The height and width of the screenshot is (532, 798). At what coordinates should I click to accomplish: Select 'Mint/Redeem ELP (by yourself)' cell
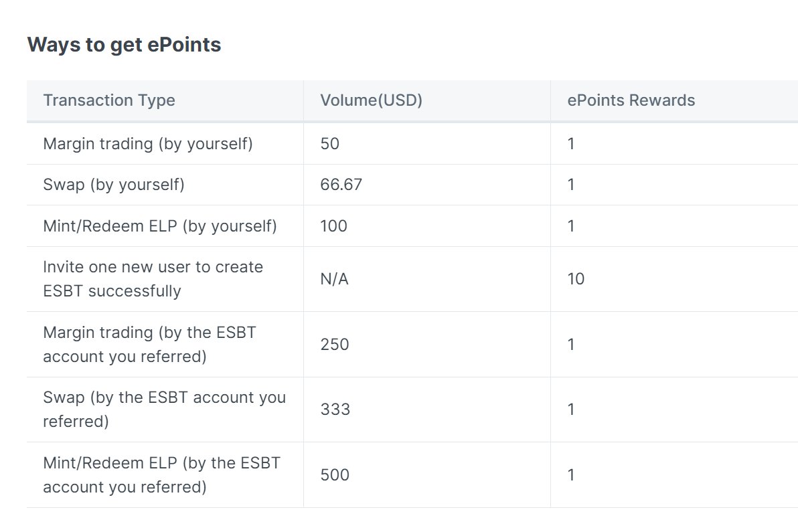click(x=160, y=226)
